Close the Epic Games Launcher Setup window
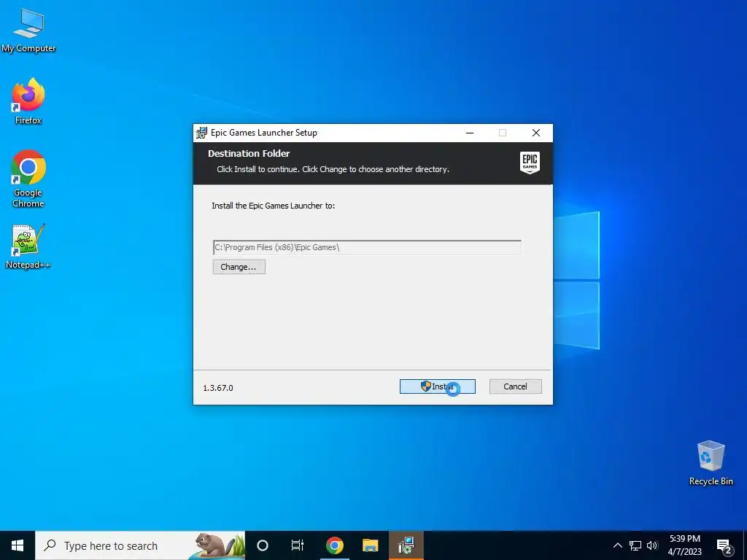Image resolution: width=747 pixels, height=560 pixels. click(x=536, y=133)
